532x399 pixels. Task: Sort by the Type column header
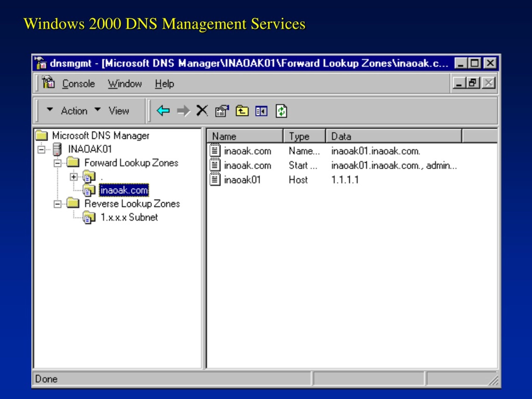[x=304, y=136]
